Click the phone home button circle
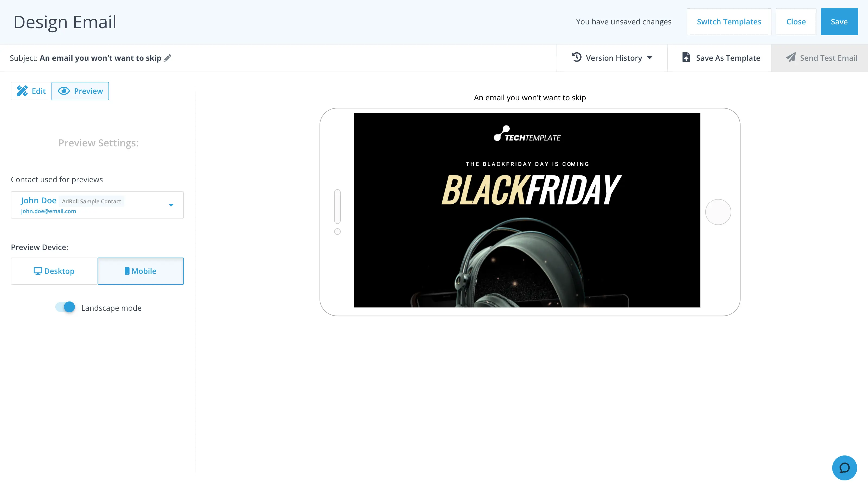 point(718,212)
